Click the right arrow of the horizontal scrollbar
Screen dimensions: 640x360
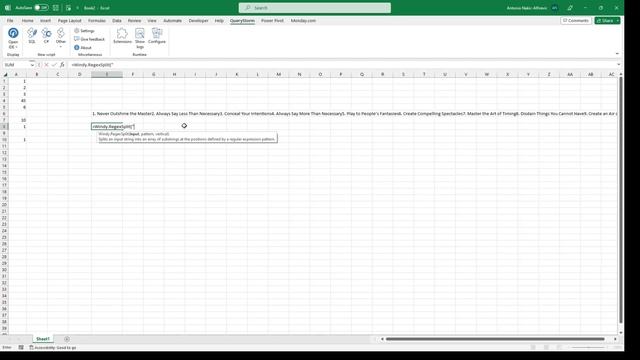pyautogui.click(x=615, y=339)
